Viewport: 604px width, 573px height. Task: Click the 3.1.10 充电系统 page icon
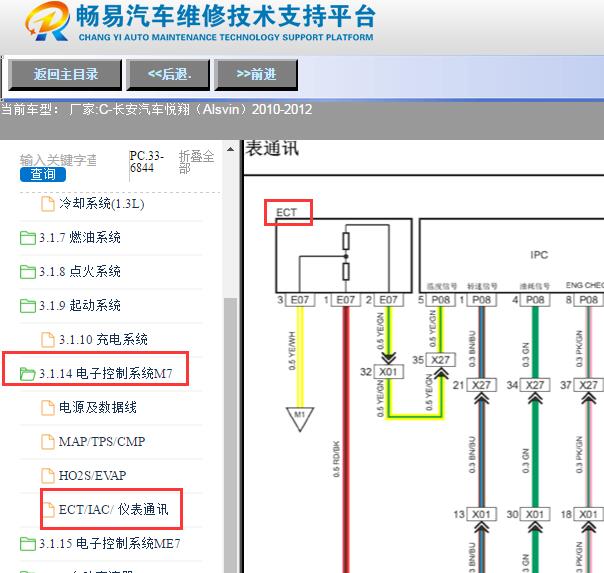click(x=48, y=340)
